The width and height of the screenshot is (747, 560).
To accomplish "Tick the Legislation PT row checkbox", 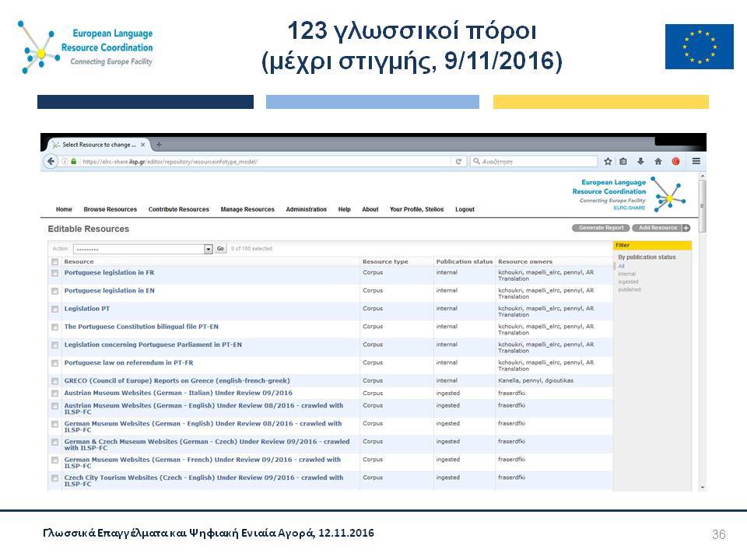I will click(x=54, y=309).
